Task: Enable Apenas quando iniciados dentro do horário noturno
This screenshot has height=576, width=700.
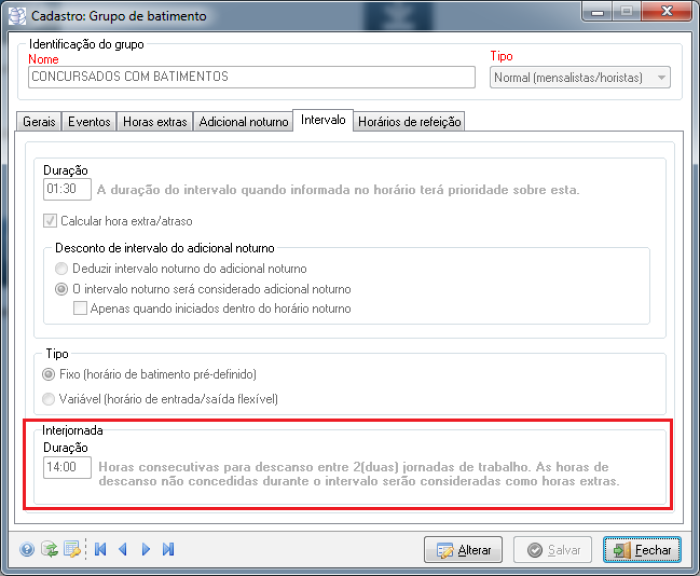Action: 81,309
